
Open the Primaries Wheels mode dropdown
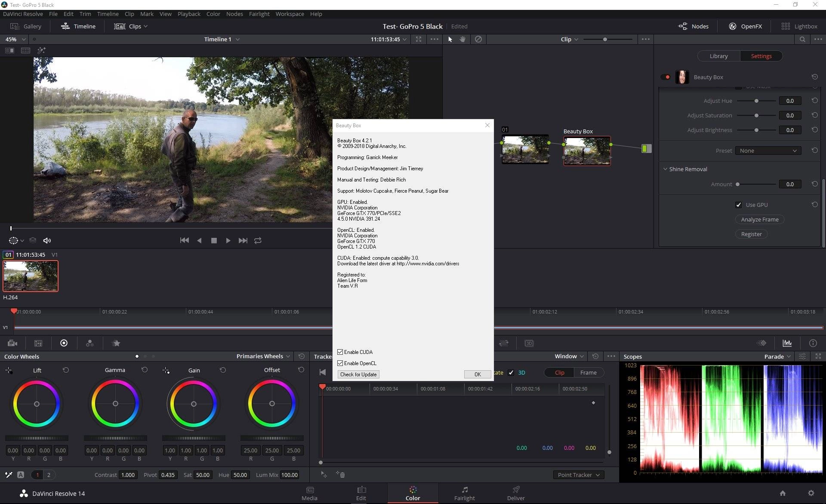coord(263,356)
